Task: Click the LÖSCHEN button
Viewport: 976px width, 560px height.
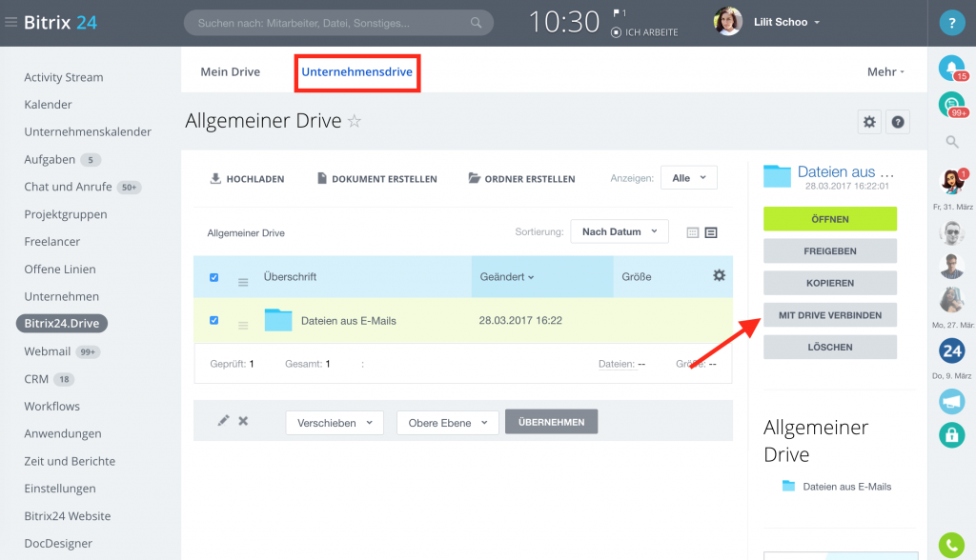Action: (830, 348)
